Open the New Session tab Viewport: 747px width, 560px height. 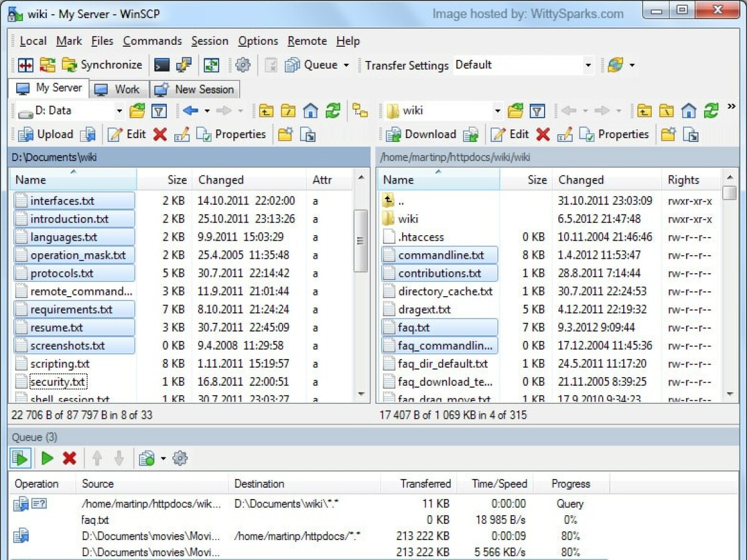[x=194, y=90]
